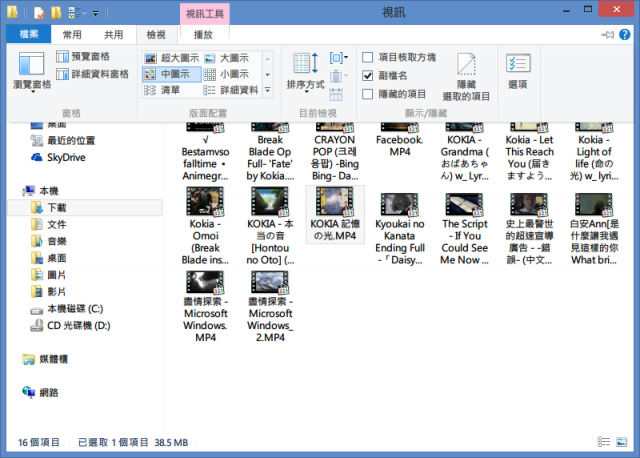This screenshot has width=640, height=458.
Task: Switch to the 常用 home tab
Action: (72, 35)
